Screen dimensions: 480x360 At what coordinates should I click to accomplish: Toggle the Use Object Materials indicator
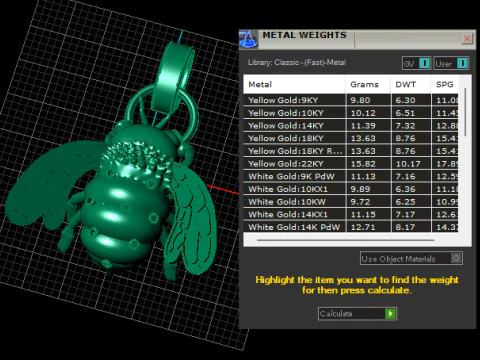(456, 258)
